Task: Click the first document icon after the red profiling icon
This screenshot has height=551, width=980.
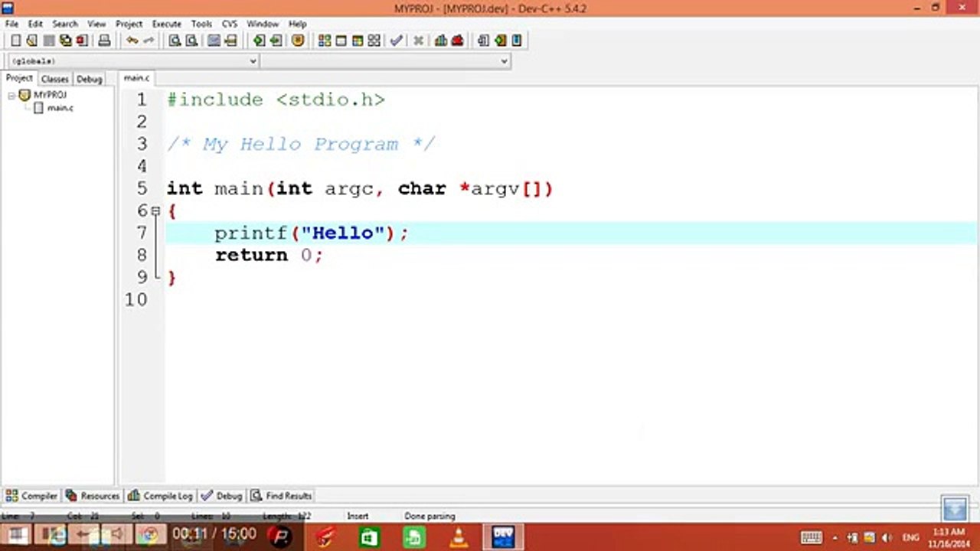Action: pyautogui.click(x=483, y=41)
